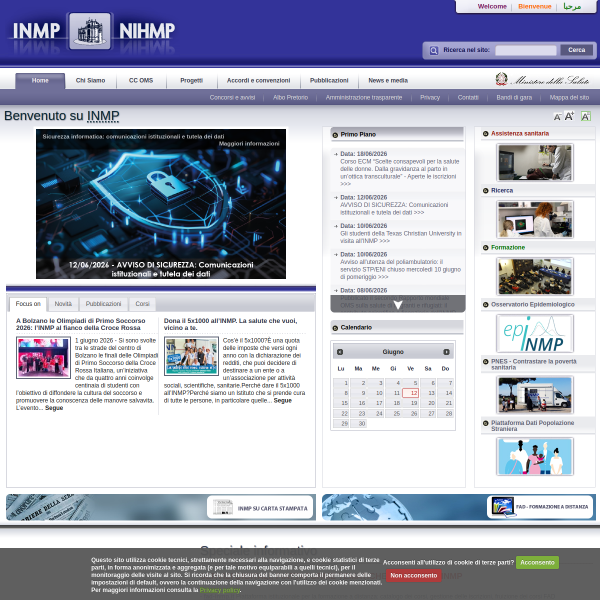600x600 pixels.
Task: Open Amministrazione trasparente link
Action: coord(364,98)
